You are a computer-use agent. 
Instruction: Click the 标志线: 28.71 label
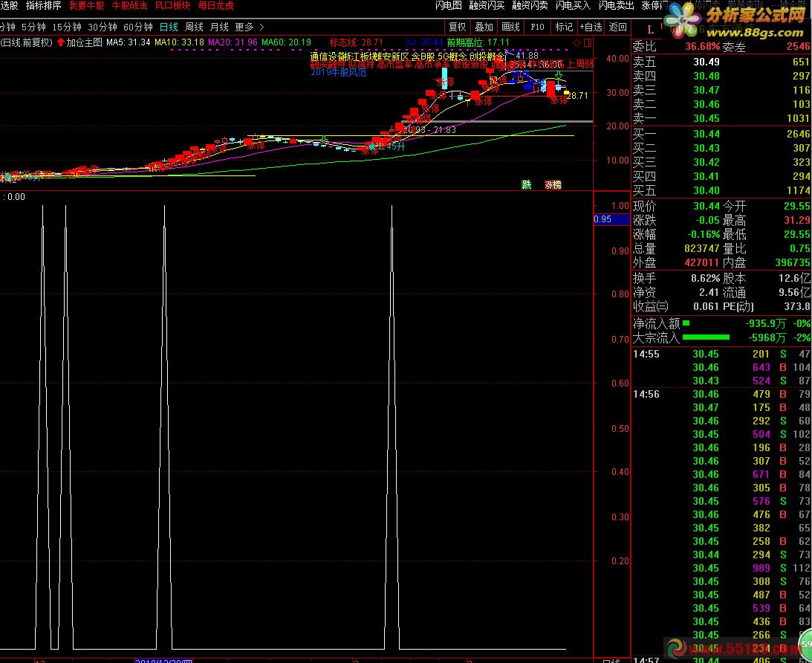[x=357, y=42]
